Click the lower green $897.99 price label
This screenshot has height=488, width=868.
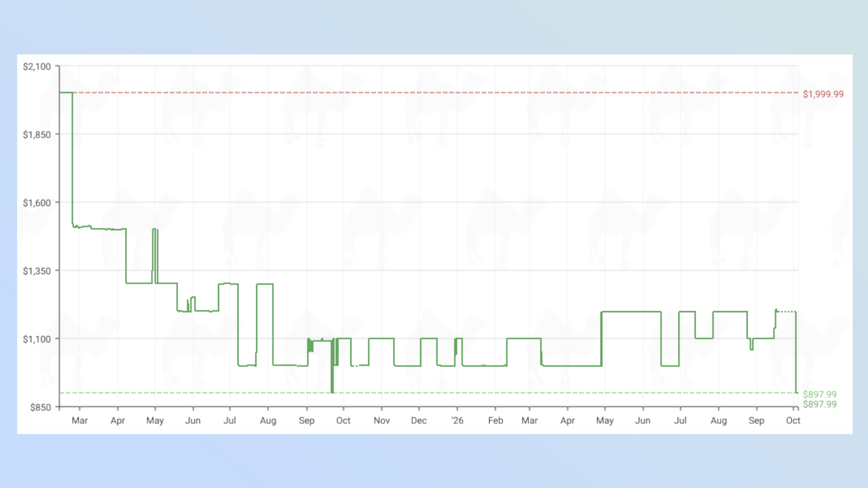pos(819,404)
